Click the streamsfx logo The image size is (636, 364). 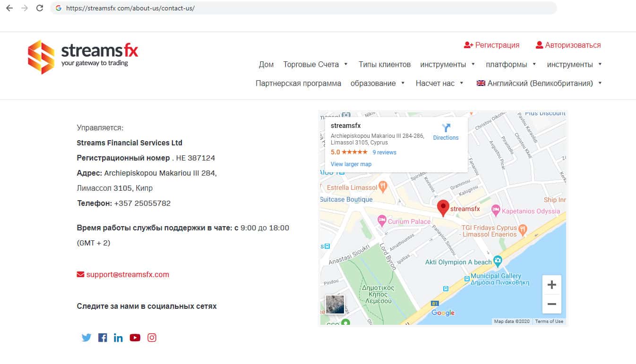(x=83, y=57)
